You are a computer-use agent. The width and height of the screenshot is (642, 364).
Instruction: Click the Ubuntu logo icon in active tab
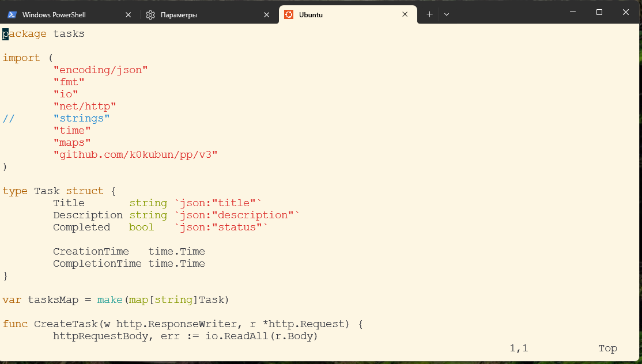[x=289, y=15]
